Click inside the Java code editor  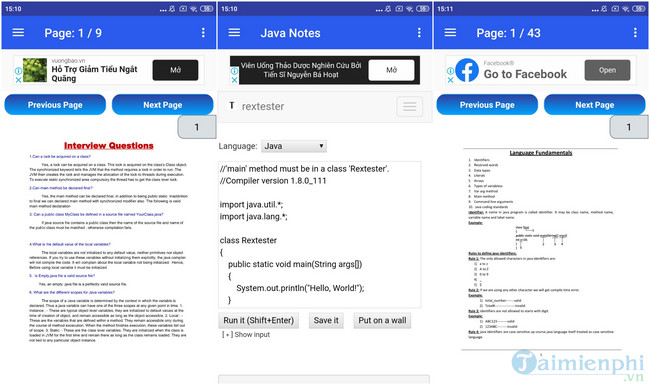(x=320, y=234)
